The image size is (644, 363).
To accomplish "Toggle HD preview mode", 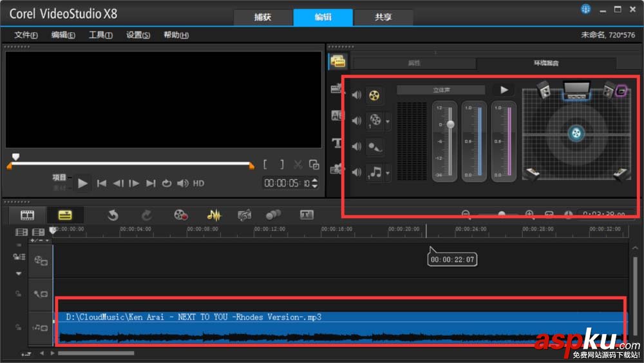I will click(x=199, y=183).
